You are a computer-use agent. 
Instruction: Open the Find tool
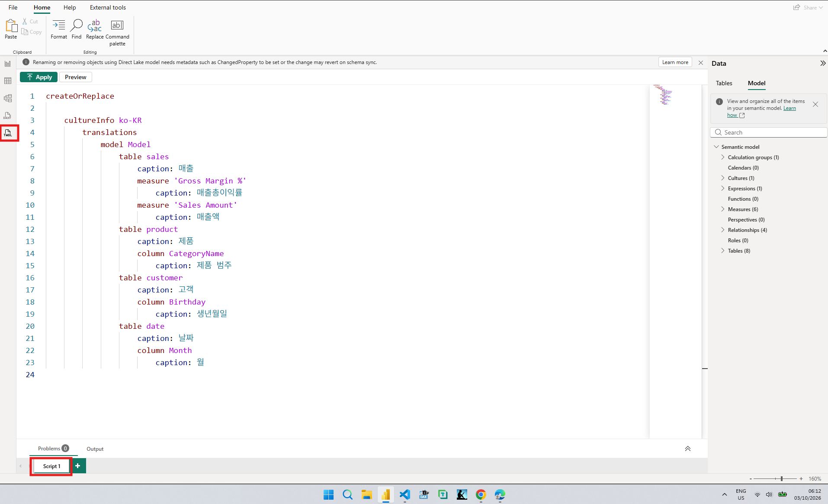(77, 29)
